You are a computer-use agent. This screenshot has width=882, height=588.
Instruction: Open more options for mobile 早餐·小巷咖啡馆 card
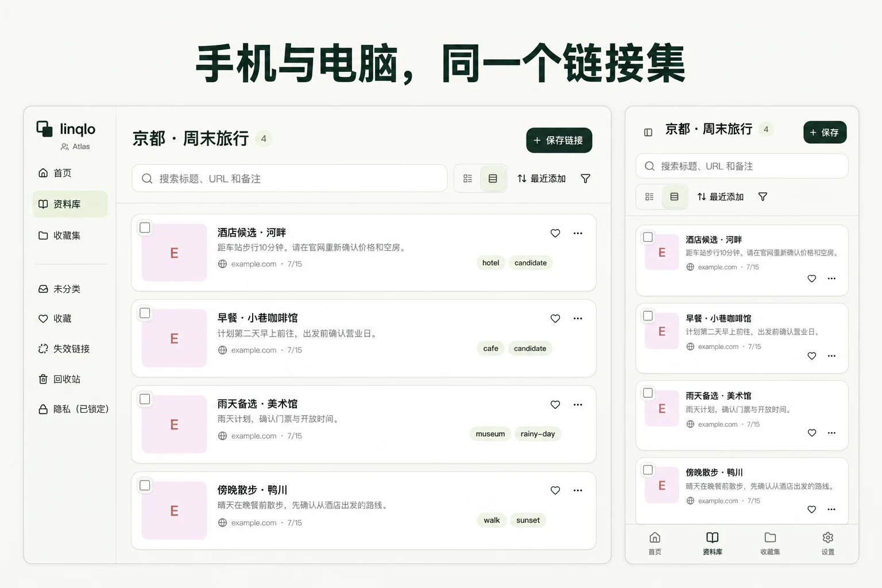(x=831, y=356)
